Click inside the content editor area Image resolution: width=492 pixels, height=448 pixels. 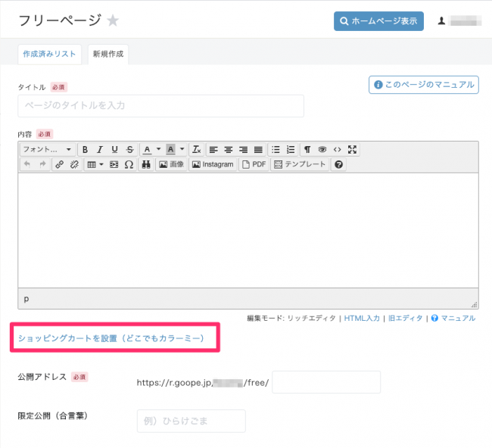pos(248,231)
